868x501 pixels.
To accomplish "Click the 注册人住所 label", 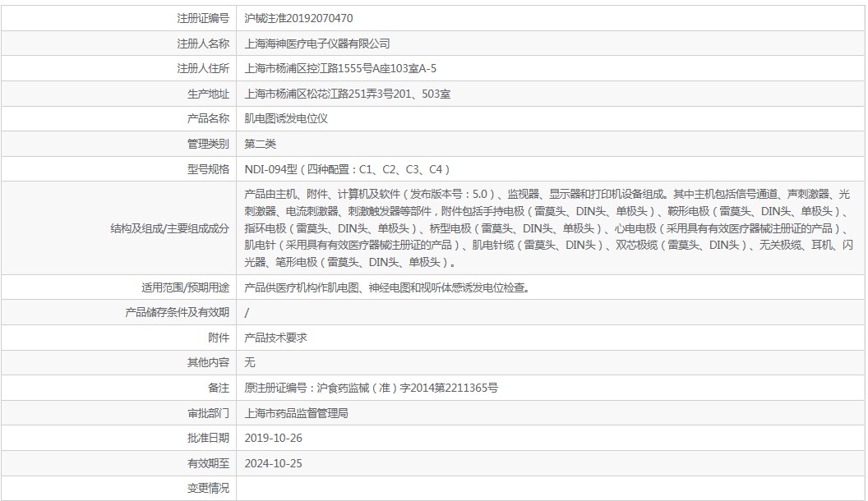I will 202,68.
